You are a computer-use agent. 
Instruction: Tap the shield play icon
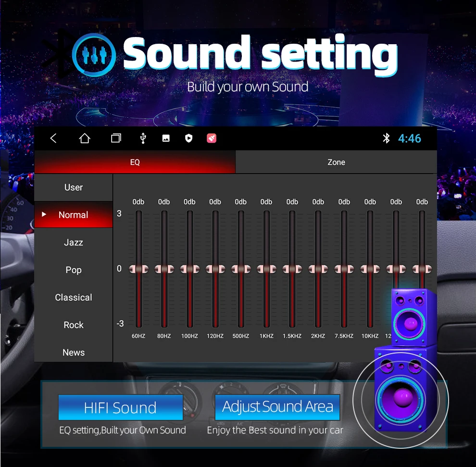click(188, 138)
